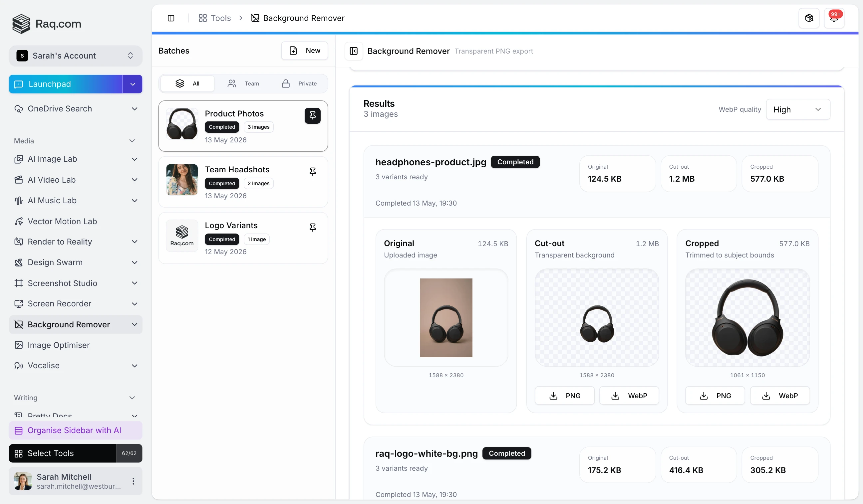
Task: Collapse the batches panel icon
Action: 353,51
